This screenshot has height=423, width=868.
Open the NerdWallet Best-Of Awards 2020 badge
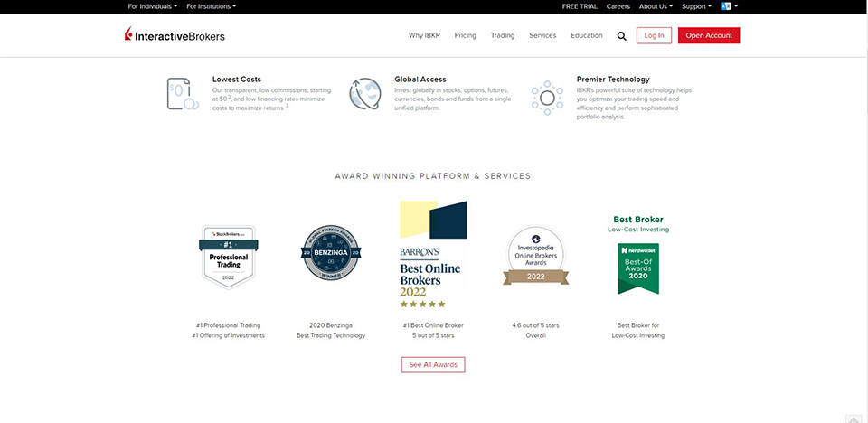638,268
